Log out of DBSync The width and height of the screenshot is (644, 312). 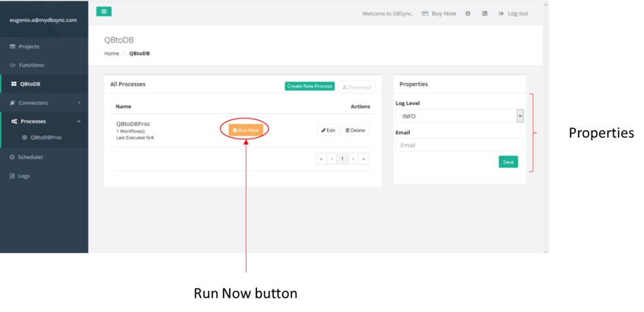pyautogui.click(x=513, y=13)
